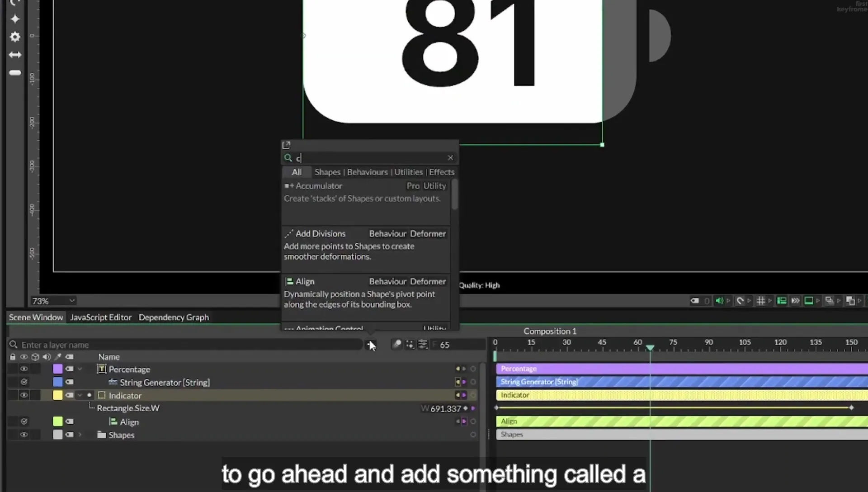
Task: Click the add layer plus button
Action: coord(370,345)
